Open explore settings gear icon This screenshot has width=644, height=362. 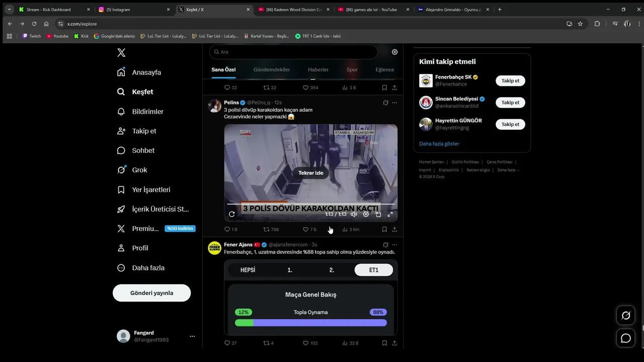tap(394, 52)
